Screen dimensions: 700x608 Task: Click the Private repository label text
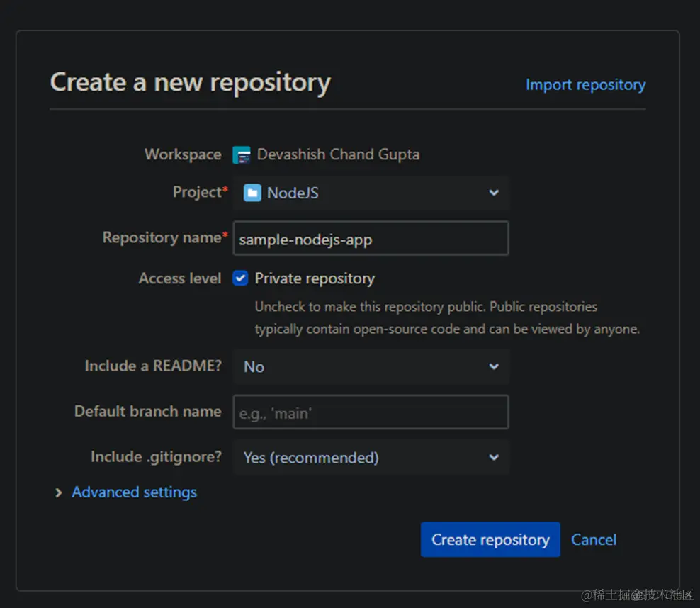(x=315, y=278)
